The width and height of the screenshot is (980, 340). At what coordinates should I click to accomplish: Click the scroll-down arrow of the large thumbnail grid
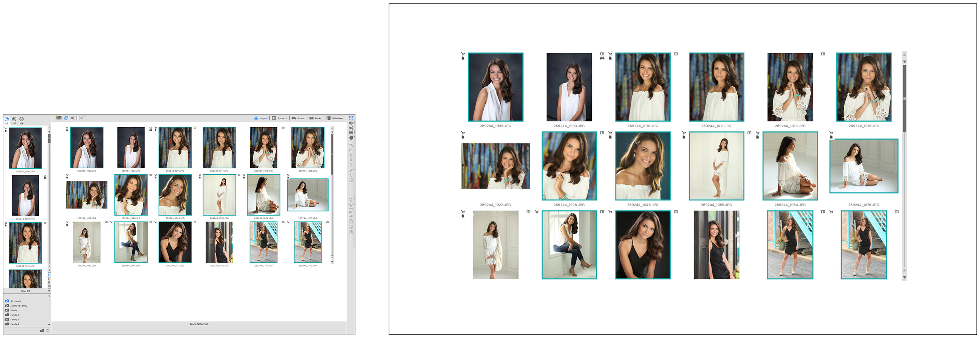coord(904,278)
